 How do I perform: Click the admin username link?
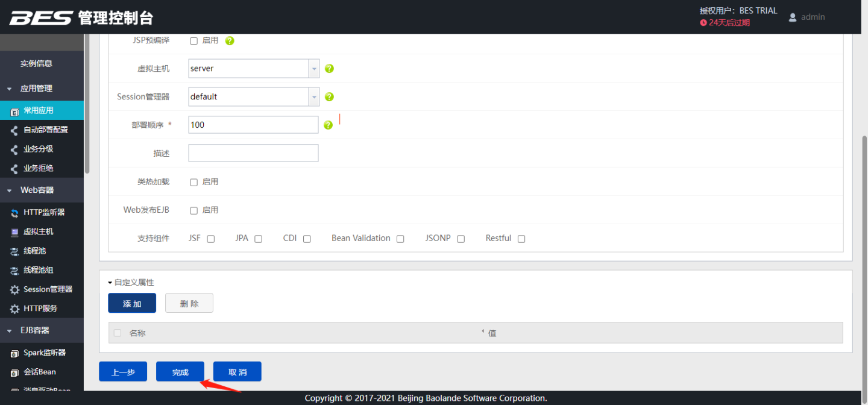[x=813, y=17]
